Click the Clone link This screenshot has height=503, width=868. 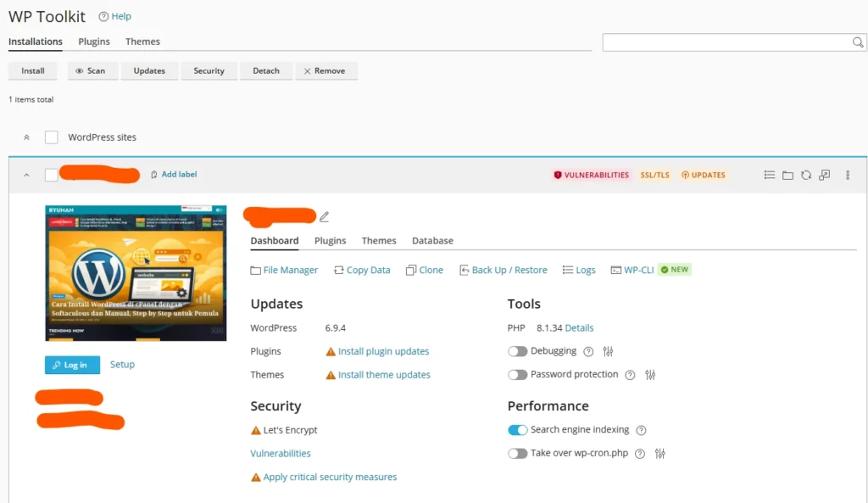(425, 270)
